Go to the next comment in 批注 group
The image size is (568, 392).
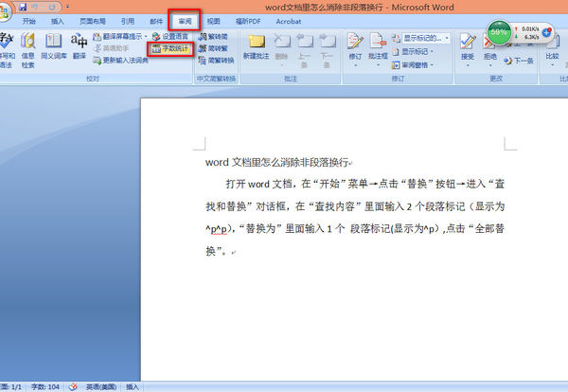click(x=327, y=50)
